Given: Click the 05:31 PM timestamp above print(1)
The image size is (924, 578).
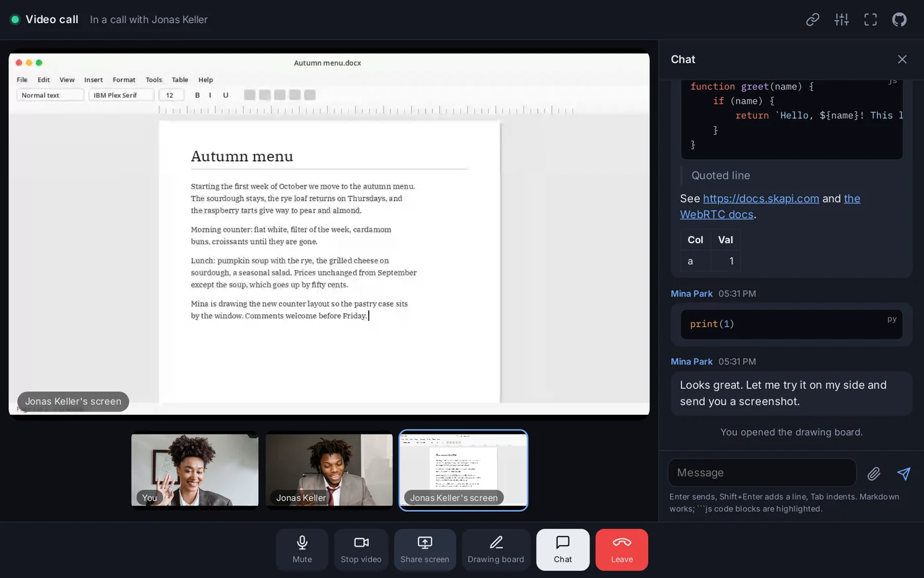Looking at the screenshot, I should [x=737, y=294].
